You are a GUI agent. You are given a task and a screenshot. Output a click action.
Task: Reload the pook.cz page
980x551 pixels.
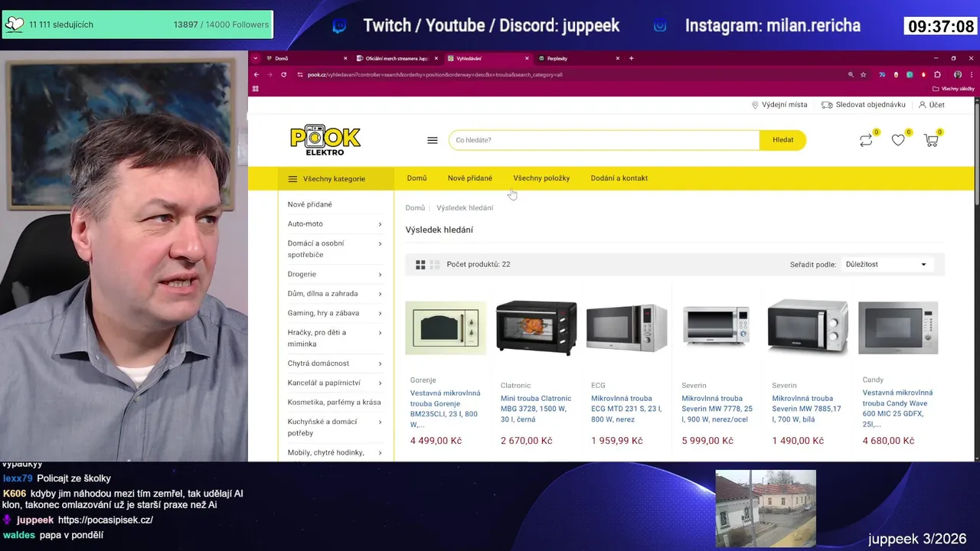pos(284,74)
